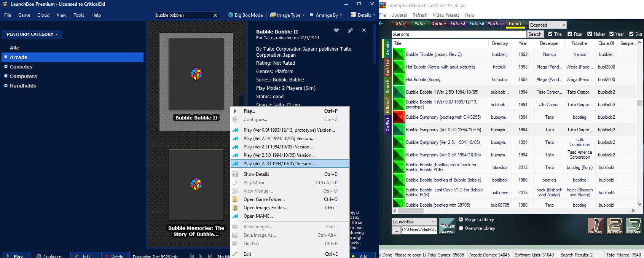This screenshot has width=644, height=258.
Task: Click the back arrow left of MameLister tabs
Action: coord(381,24)
